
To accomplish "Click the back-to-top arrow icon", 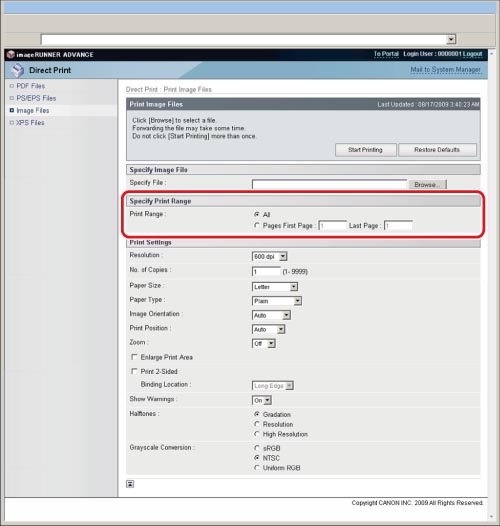I will [x=130, y=484].
